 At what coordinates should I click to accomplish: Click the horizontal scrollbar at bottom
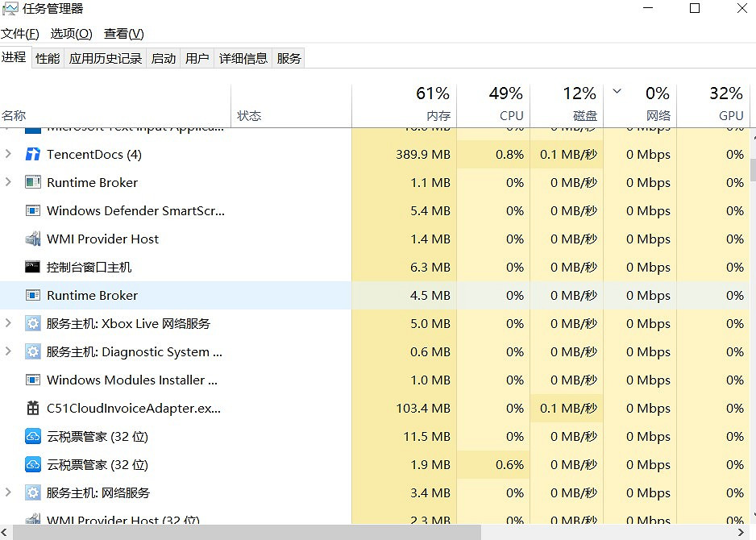(242, 532)
